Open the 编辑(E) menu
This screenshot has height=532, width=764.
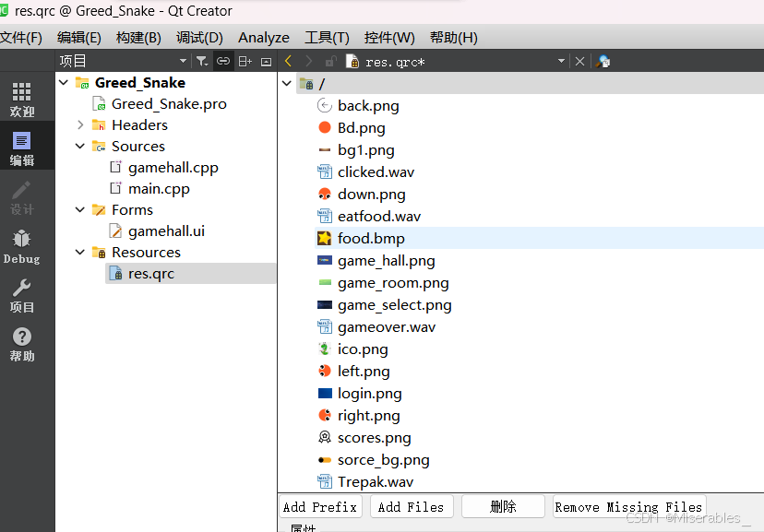click(x=79, y=38)
